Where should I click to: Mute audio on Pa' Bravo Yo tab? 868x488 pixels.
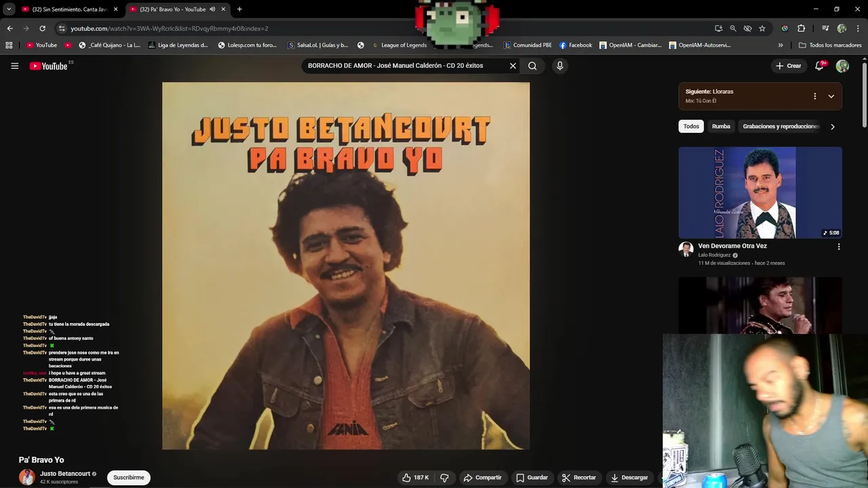click(x=212, y=9)
